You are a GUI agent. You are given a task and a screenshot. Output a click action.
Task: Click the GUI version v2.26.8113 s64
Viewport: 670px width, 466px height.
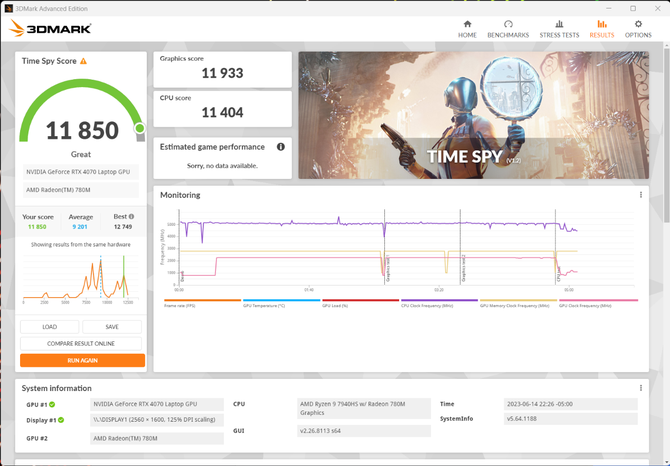(364, 431)
